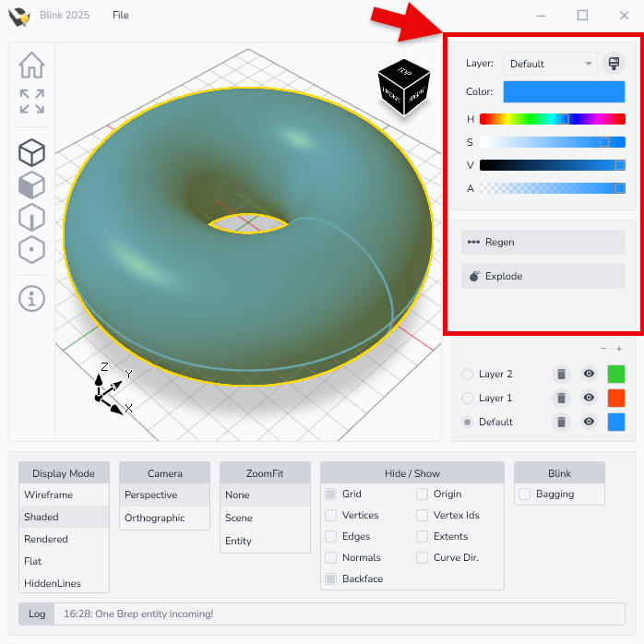644x644 pixels.
Task: Select the solid shaded cube icon
Action: [31, 185]
